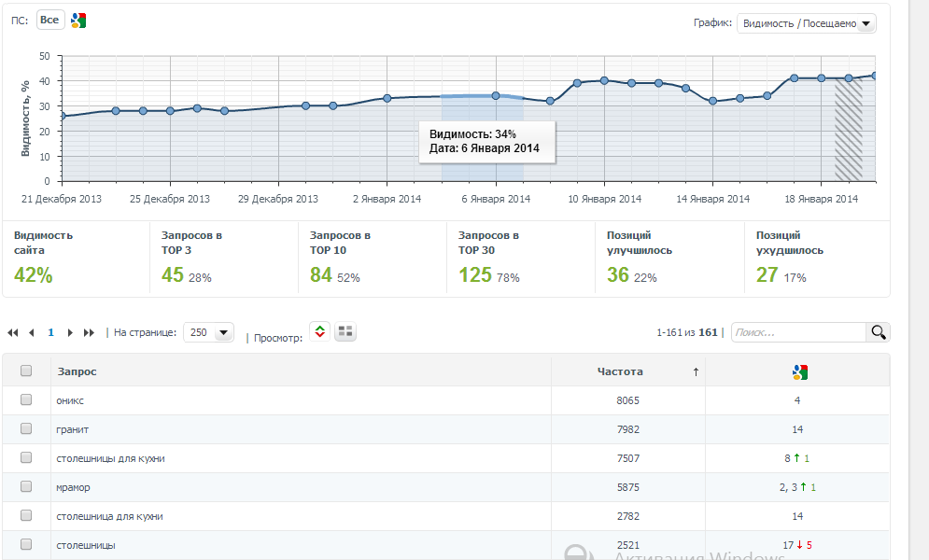This screenshot has width=929, height=560.
Task: Jump to the last page of results
Action: [x=90, y=332]
